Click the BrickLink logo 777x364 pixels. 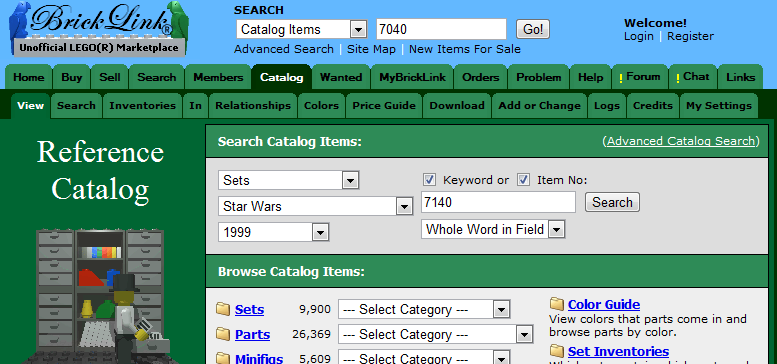(x=98, y=29)
